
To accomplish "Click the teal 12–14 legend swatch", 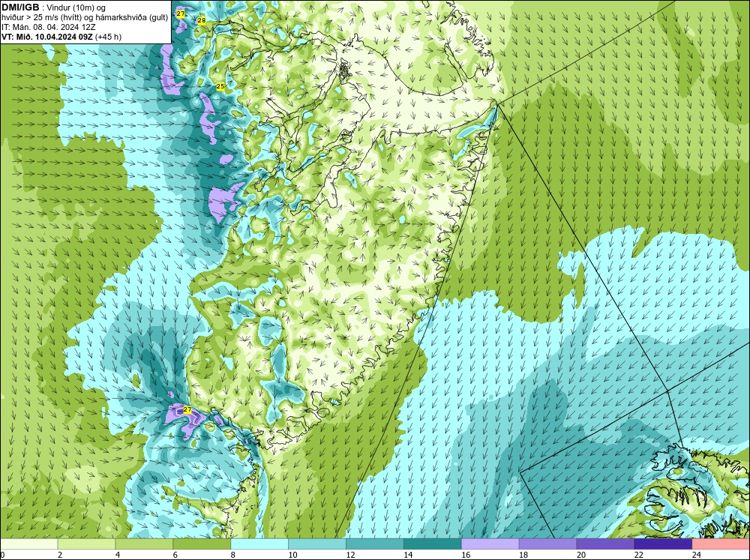I will point(374,544).
